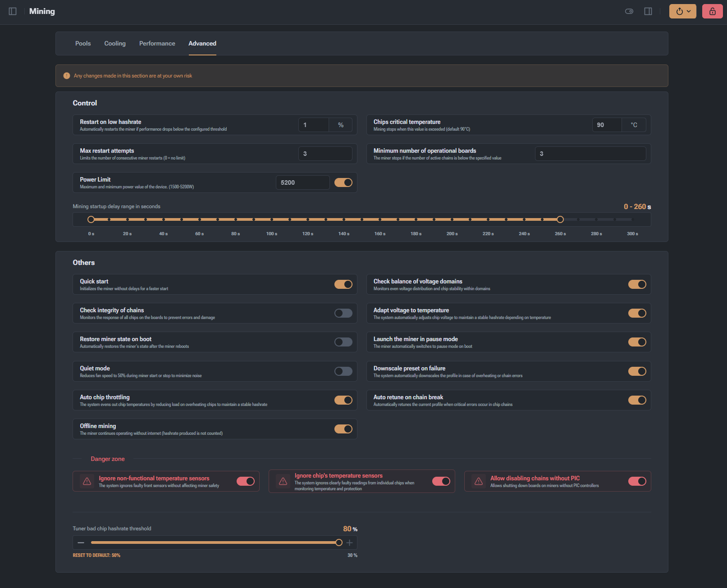Screen dimensions: 727x588
Task: Click warning triangle beside Allow disabling chains without PIC
Action: pyautogui.click(x=479, y=482)
